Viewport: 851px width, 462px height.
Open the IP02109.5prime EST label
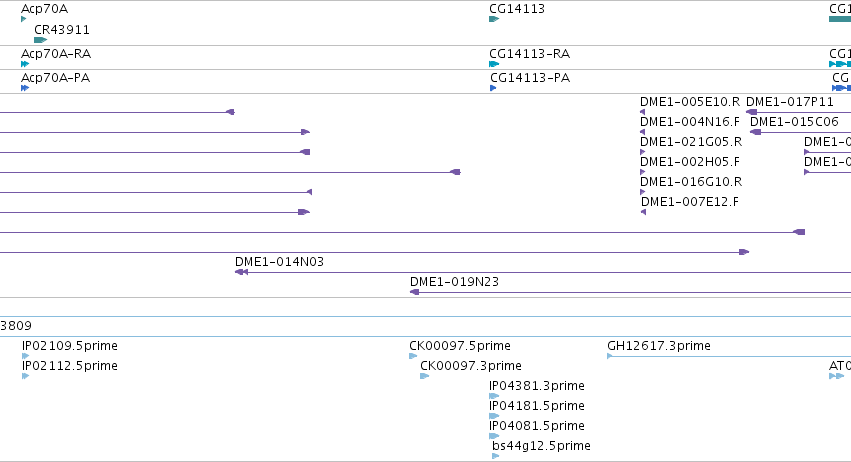[70, 346]
